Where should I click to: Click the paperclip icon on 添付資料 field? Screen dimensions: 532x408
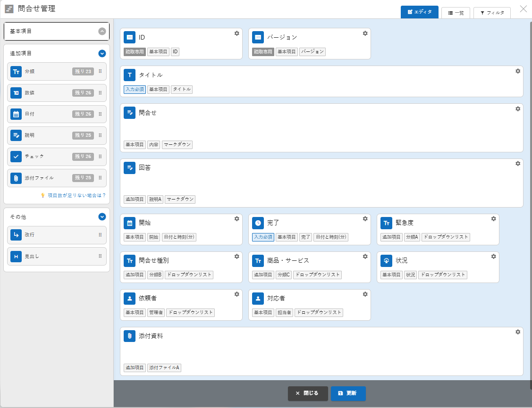tap(130, 336)
